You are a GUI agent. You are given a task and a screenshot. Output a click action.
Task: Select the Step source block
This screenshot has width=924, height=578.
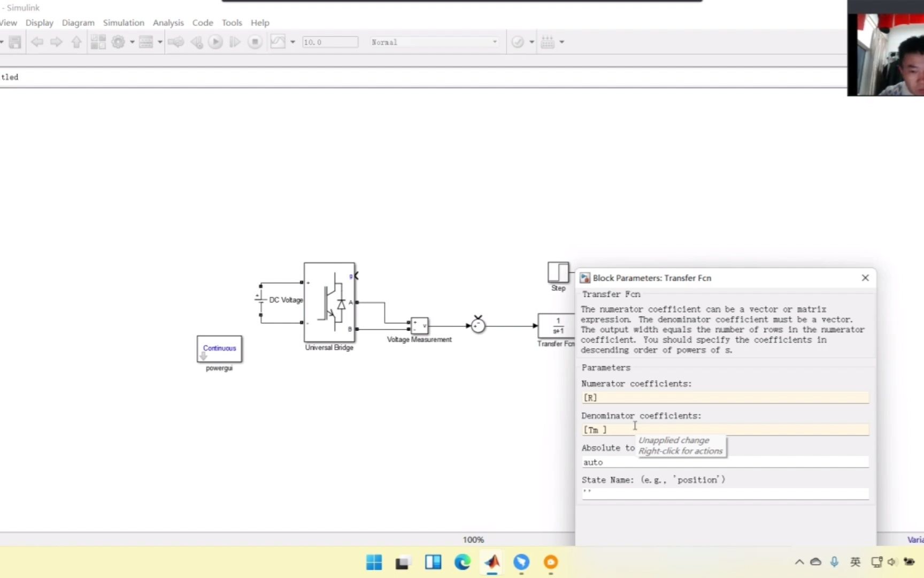[558, 272]
